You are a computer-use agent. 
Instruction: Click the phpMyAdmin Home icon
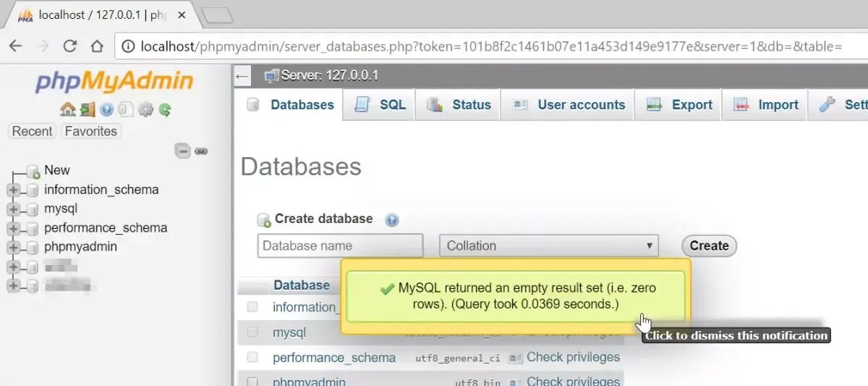tap(68, 109)
